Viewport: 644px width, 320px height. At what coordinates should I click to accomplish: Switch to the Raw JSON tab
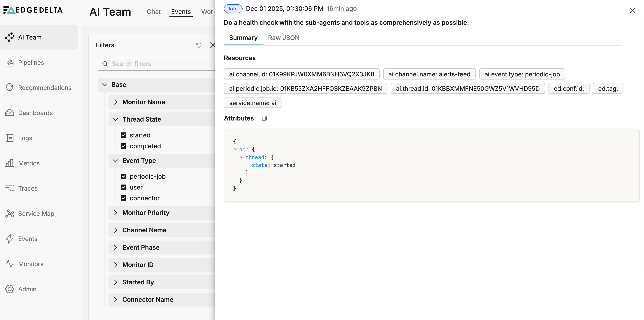tap(284, 38)
